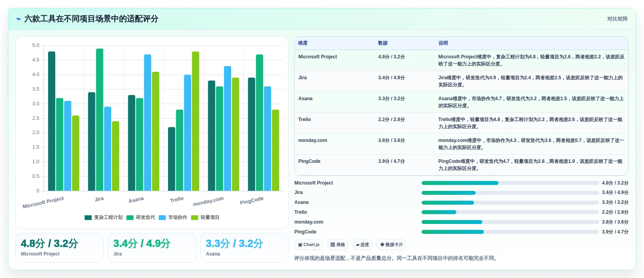Click the Trello x-axis label
The image size is (644, 278).
177,200
